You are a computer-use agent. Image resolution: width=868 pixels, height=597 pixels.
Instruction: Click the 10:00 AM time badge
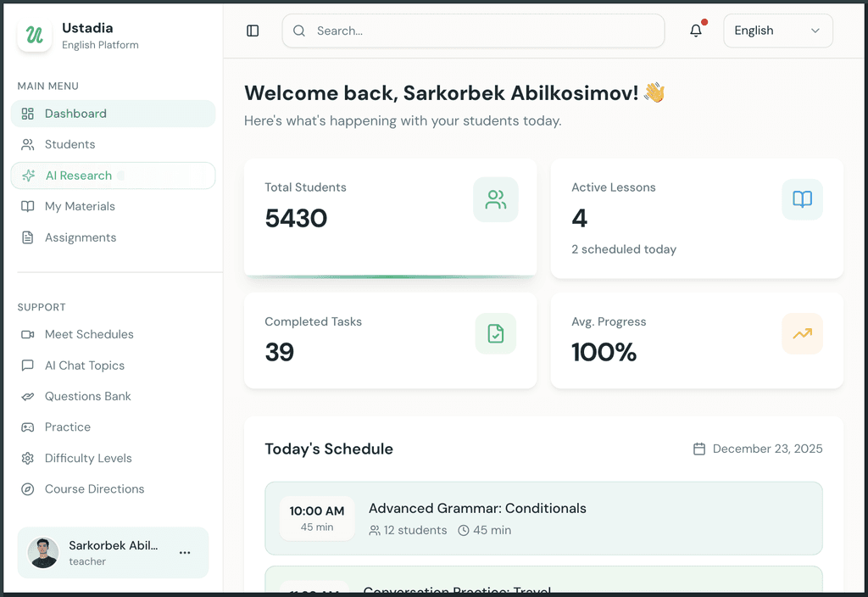(317, 518)
